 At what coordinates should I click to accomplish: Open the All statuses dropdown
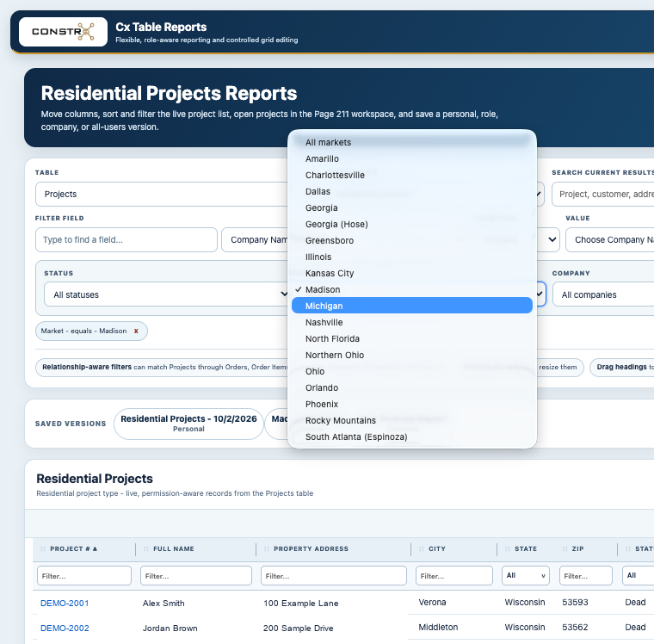tap(166, 294)
